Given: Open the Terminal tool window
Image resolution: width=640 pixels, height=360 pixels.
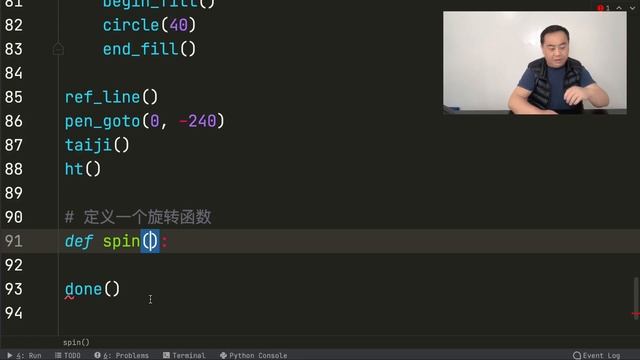Looking at the screenshot, I should pos(184,355).
